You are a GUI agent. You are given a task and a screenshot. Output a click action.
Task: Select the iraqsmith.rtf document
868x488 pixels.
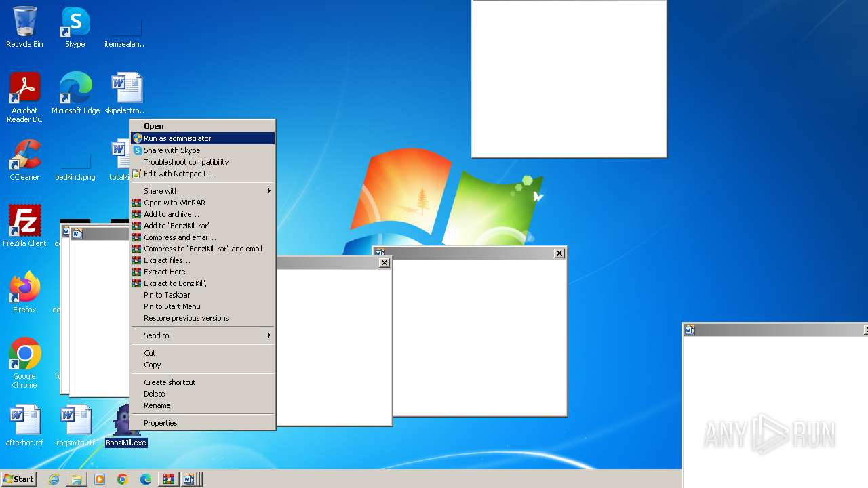(x=75, y=426)
